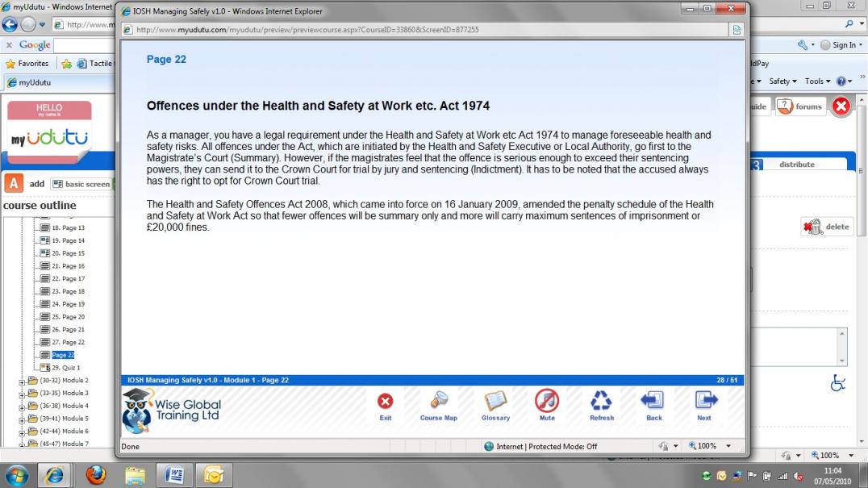Open Outlook mail from taskbar

[213, 475]
